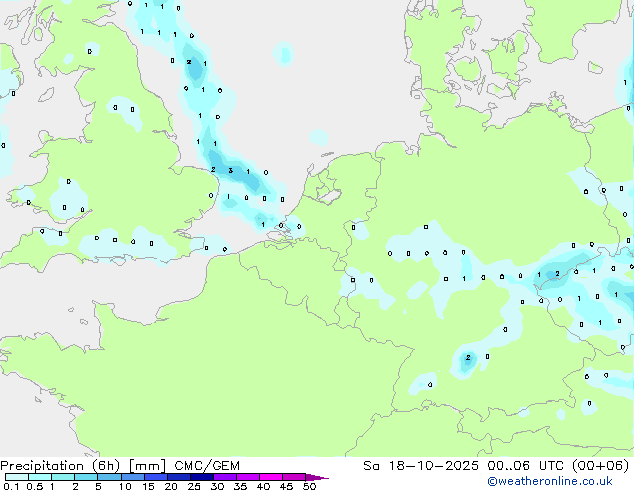Click the "30" legend scale label
The width and height of the screenshot is (634, 490).
point(218,486)
